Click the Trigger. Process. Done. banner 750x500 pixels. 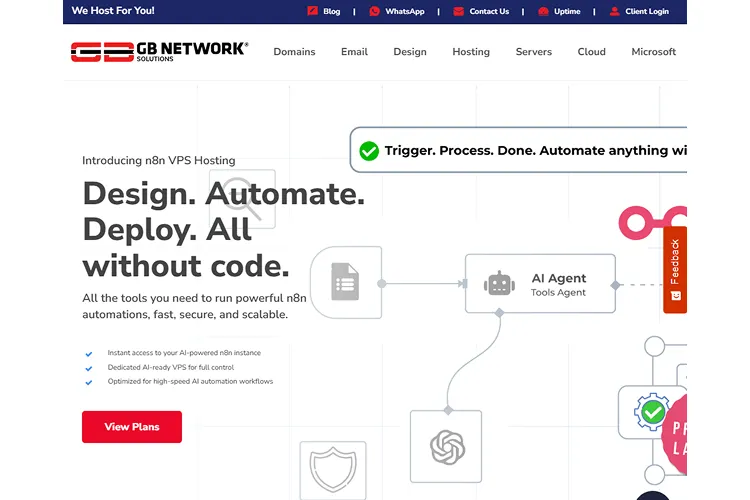518,150
